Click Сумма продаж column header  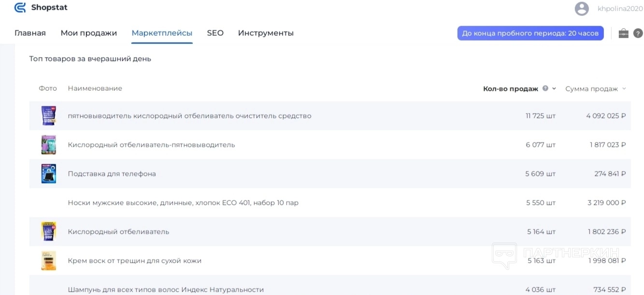click(x=591, y=88)
